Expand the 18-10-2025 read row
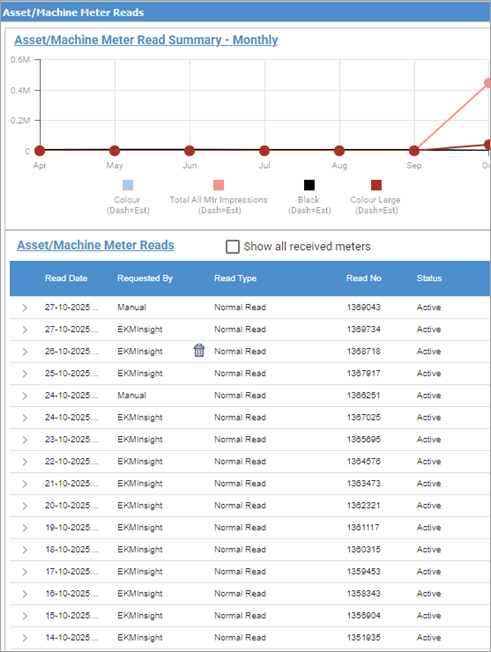 pos(25,550)
